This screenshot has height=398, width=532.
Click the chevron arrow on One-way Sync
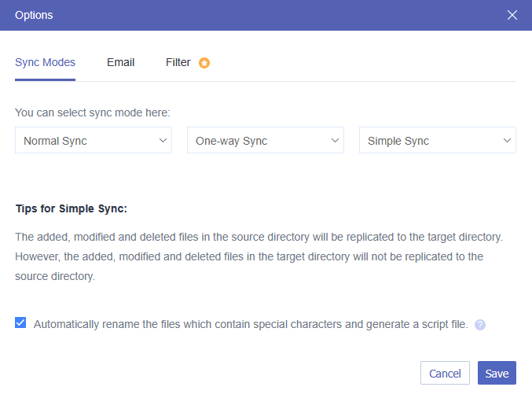336,141
